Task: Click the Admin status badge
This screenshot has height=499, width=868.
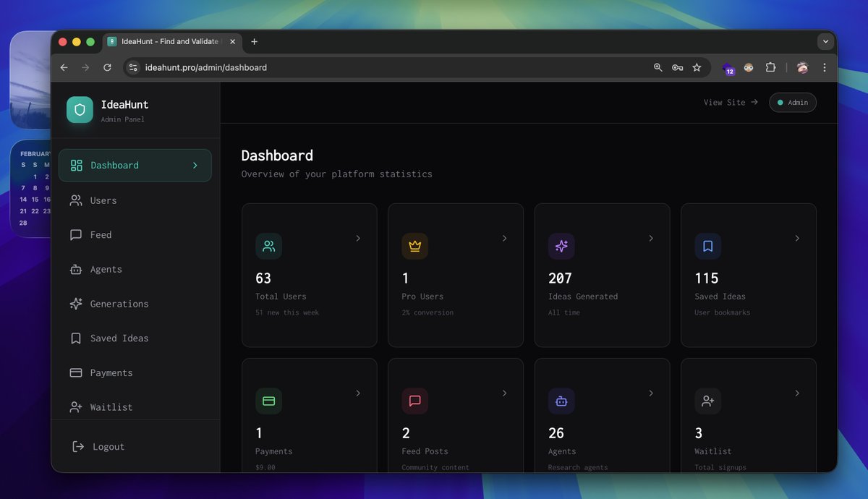Action: click(793, 103)
